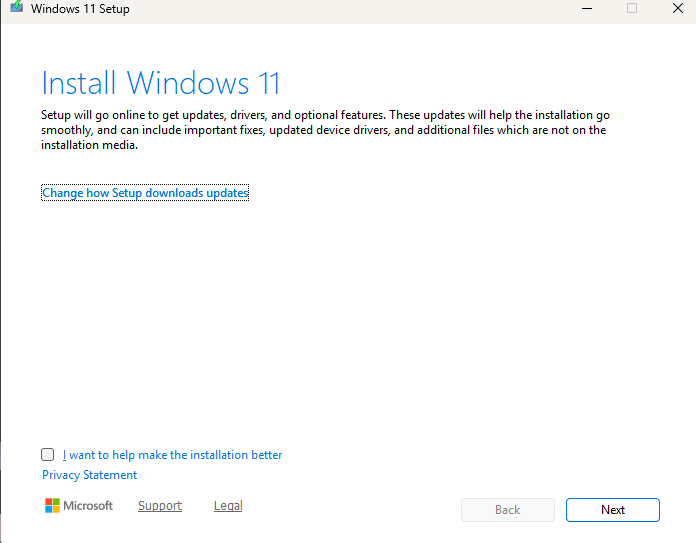Open the Support link
This screenshot has height=543, width=696.
(160, 506)
